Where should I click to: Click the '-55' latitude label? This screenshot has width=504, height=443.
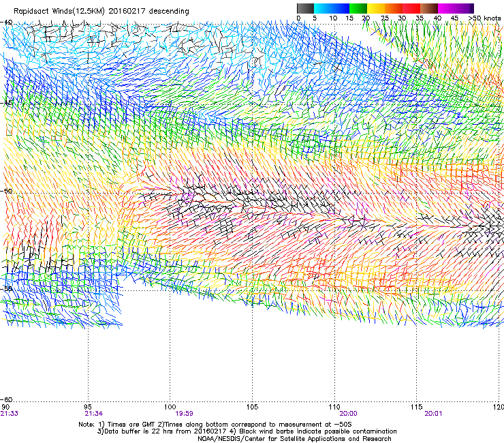point(6,288)
